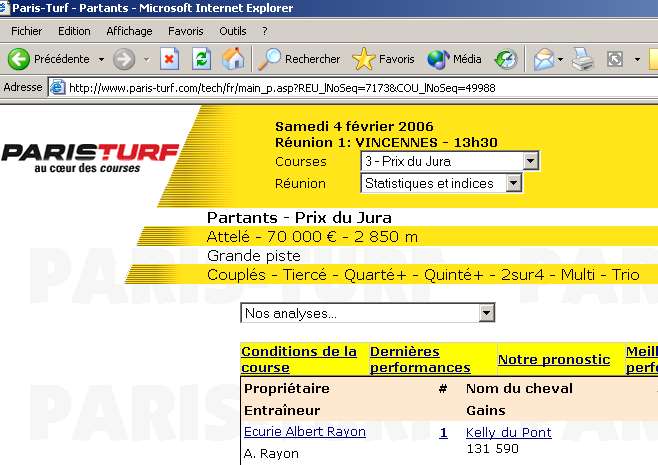Image resolution: width=658 pixels, height=465 pixels.
Task: Open 'Kelly du Pont' horse link
Action: (509, 432)
